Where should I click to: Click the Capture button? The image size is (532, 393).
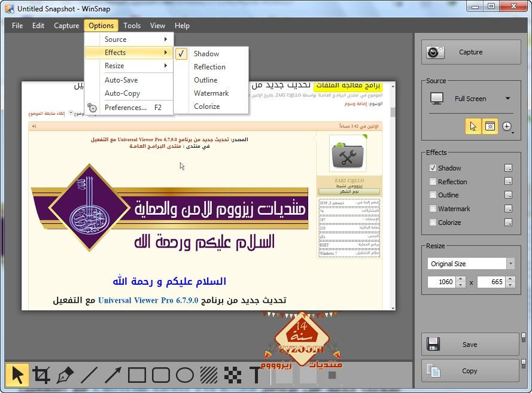(471, 52)
